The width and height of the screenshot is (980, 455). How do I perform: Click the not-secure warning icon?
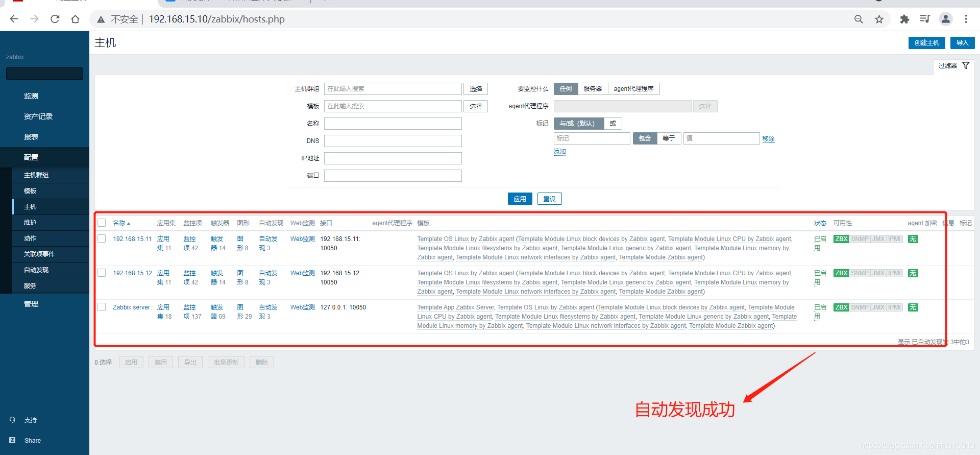click(101, 19)
